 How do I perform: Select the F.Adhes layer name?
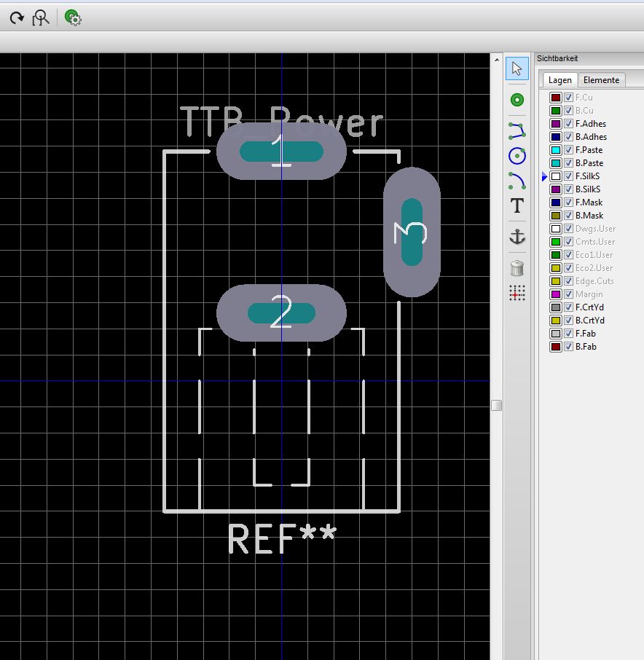591,124
